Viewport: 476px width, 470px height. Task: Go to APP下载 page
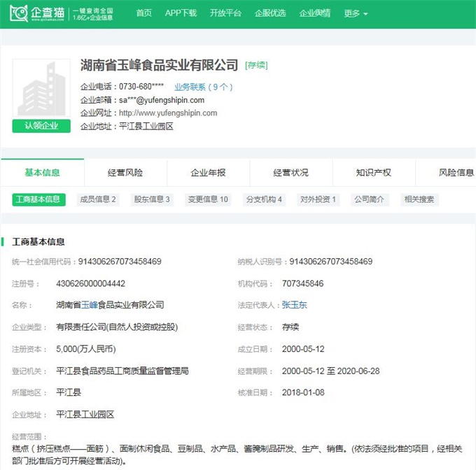[x=181, y=13]
